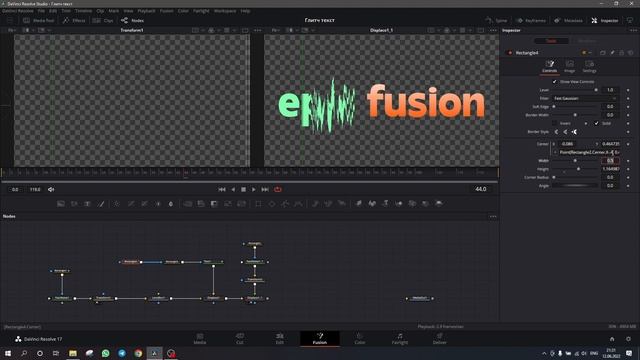The height and width of the screenshot is (360, 640).
Task: Open the Spline editor panel
Action: click(496, 20)
